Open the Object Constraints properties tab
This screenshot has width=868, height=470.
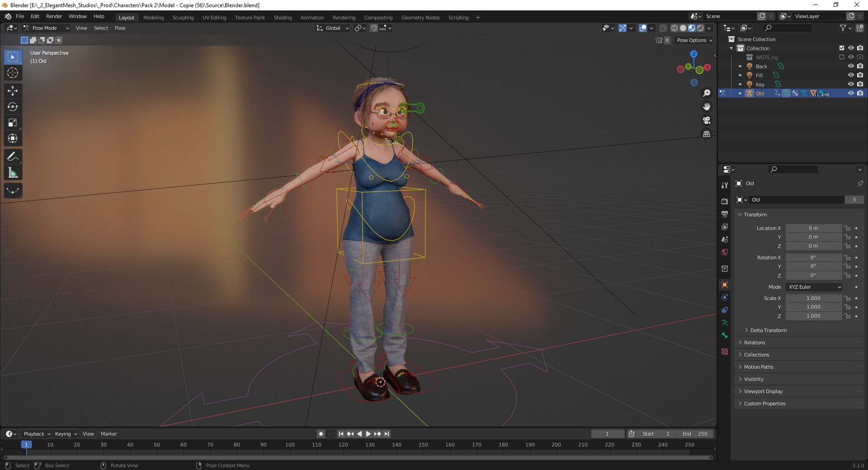tap(725, 310)
